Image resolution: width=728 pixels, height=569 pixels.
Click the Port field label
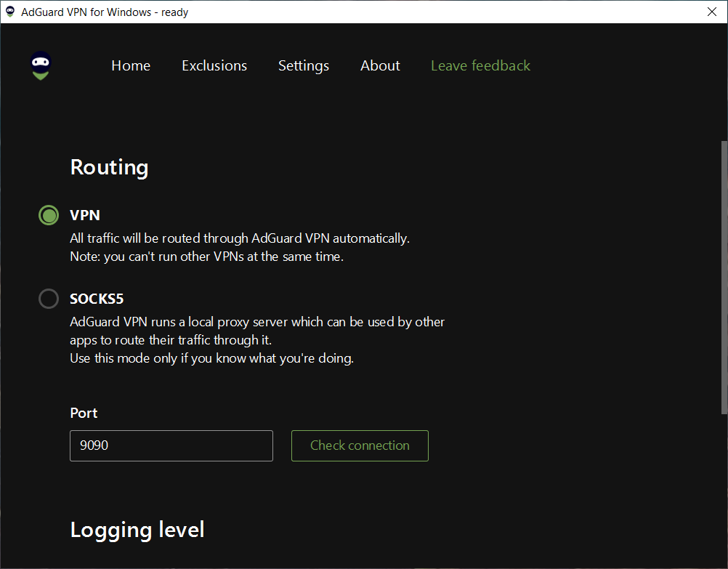pos(84,413)
